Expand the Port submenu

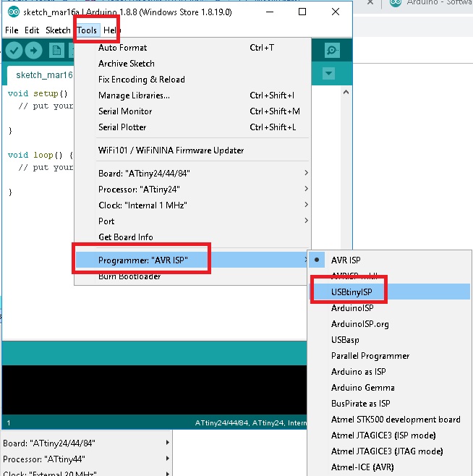[192, 221]
